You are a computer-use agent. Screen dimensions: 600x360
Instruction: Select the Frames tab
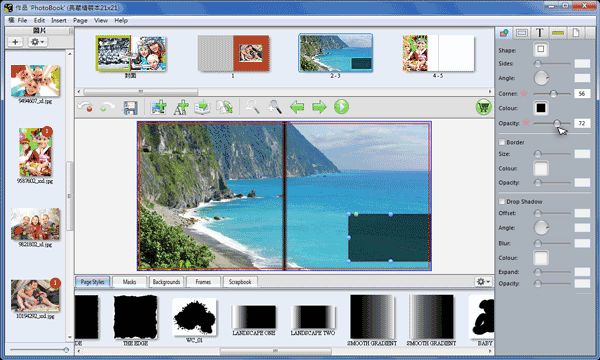pos(203,282)
